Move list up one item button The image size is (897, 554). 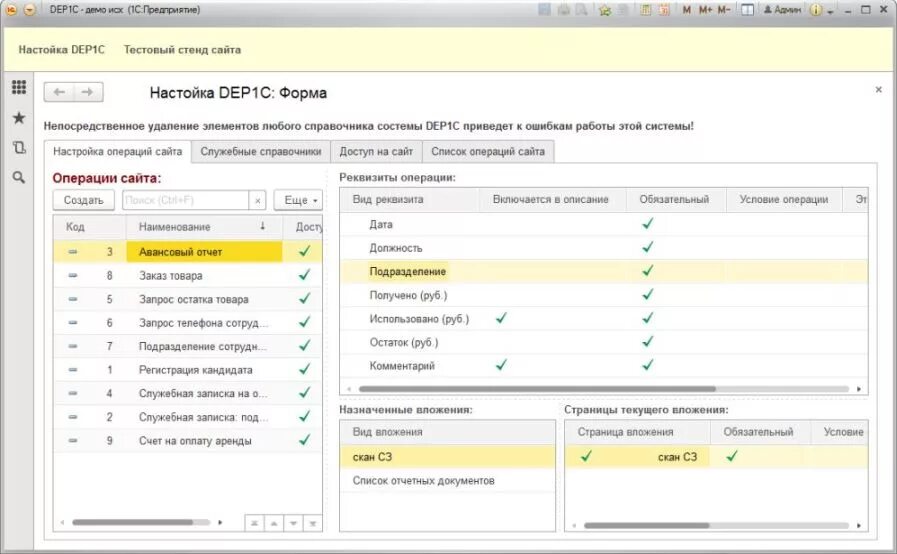(274, 523)
